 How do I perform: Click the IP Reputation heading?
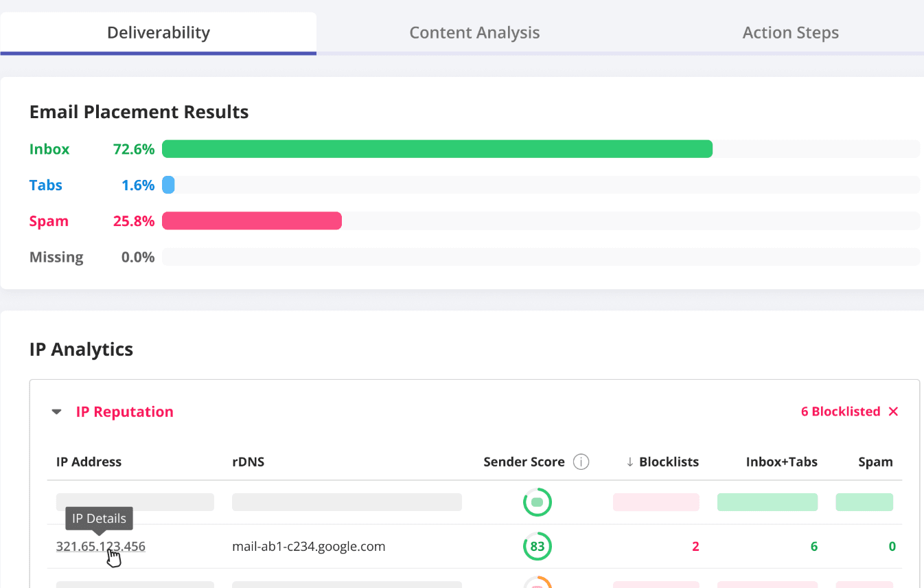click(124, 412)
